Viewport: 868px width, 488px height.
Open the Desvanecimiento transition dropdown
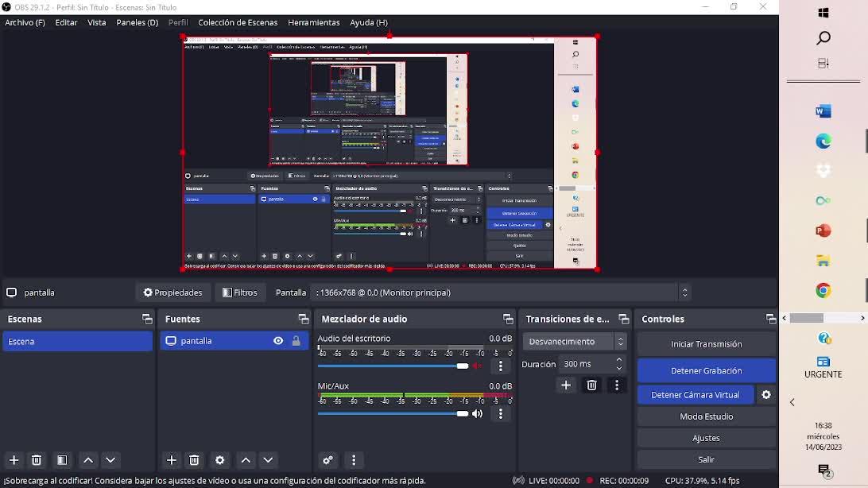575,342
